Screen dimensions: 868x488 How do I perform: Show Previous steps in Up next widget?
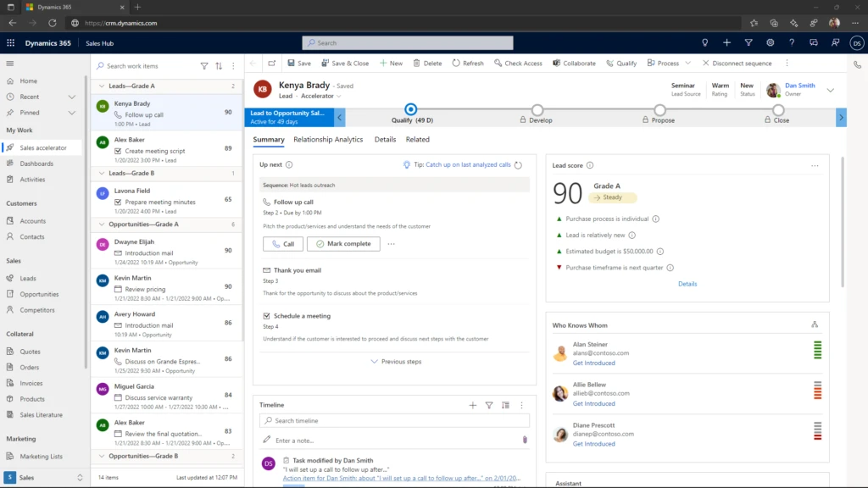coord(394,361)
